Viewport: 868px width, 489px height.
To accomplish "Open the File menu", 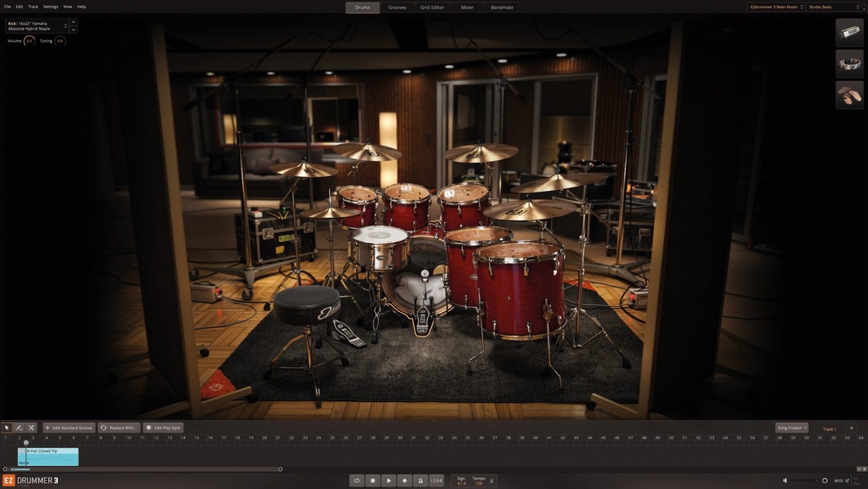I will coord(7,7).
